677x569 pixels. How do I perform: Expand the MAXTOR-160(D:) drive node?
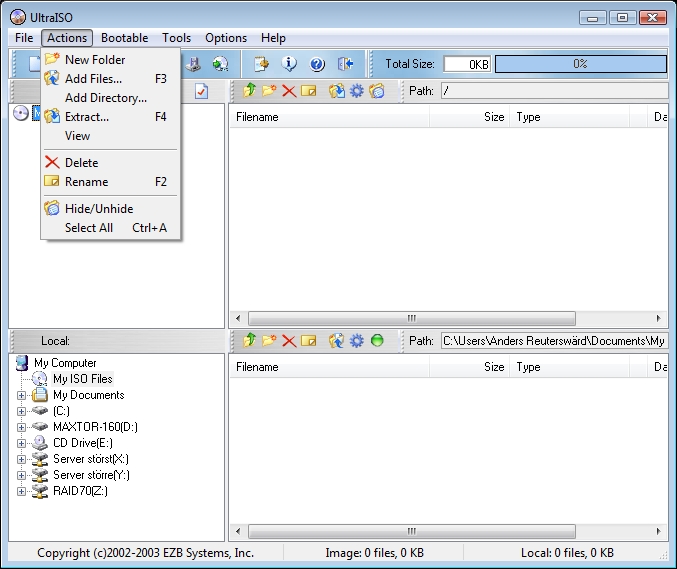point(21,427)
